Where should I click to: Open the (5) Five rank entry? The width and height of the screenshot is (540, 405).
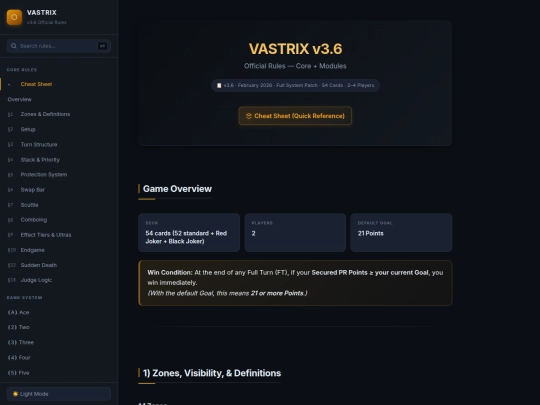[59, 373]
